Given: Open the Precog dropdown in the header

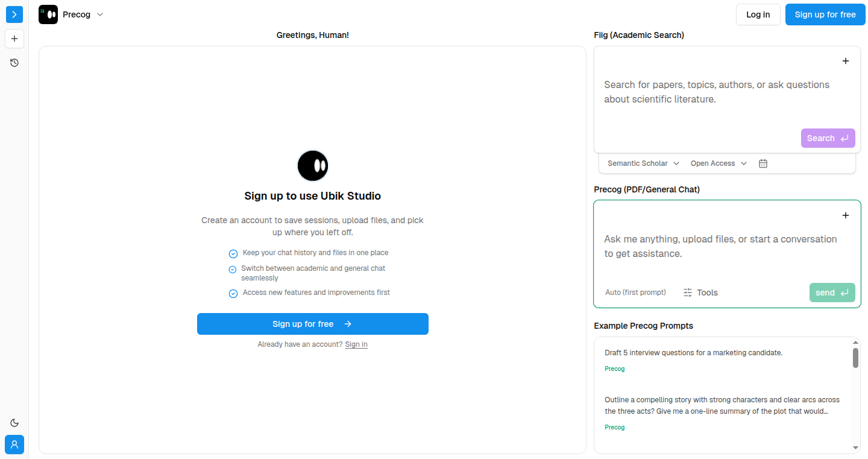Looking at the screenshot, I should click(x=83, y=14).
